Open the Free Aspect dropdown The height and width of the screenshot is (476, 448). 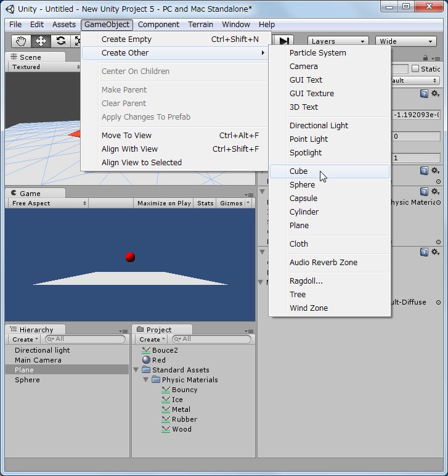click(x=49, y=203)
